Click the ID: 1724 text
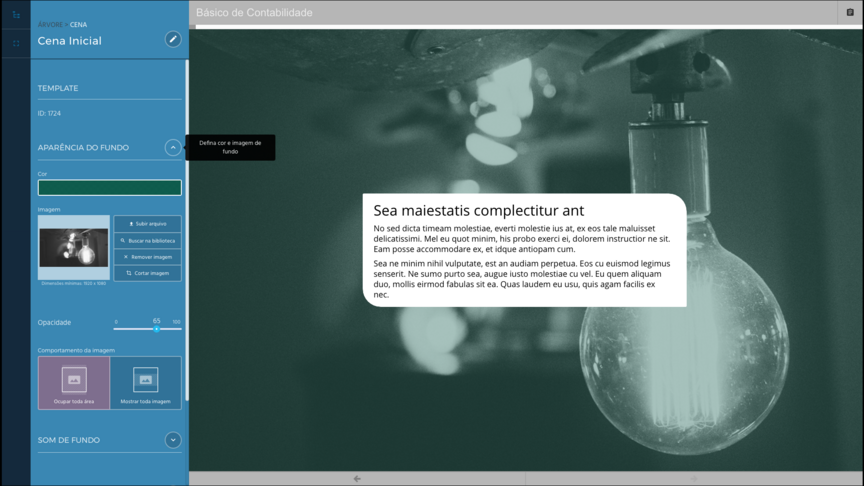The width and height of the screenshot is (864, 486). pos(49,114)
